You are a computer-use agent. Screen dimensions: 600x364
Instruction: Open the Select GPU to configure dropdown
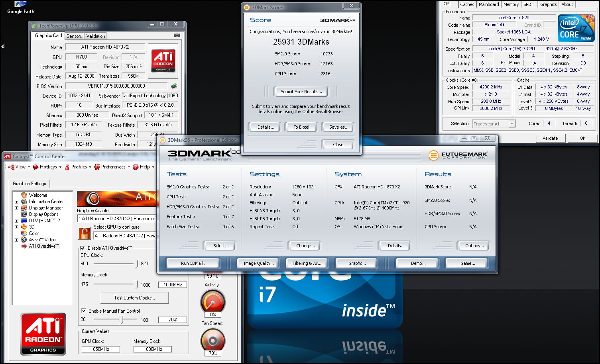(125, 235)
